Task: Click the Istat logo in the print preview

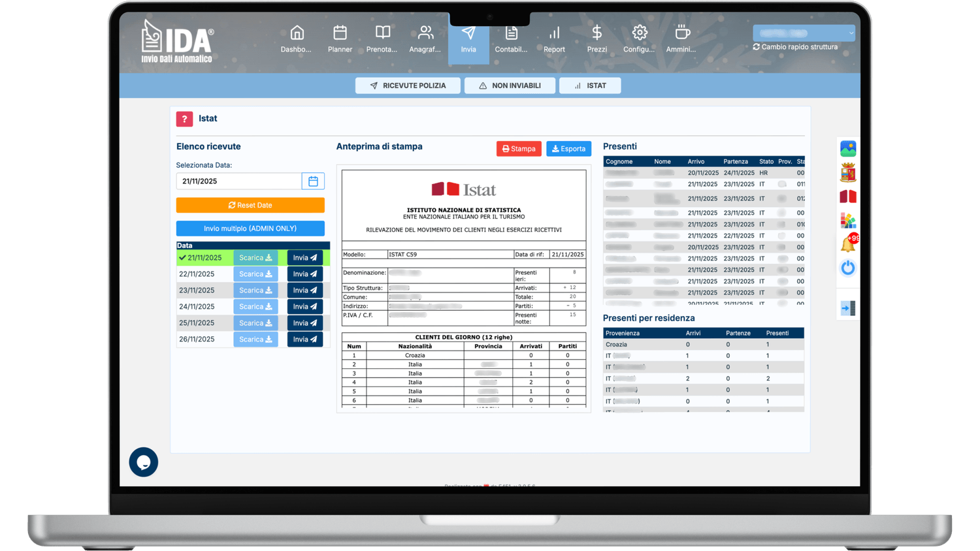Action: tap(464, 189)
